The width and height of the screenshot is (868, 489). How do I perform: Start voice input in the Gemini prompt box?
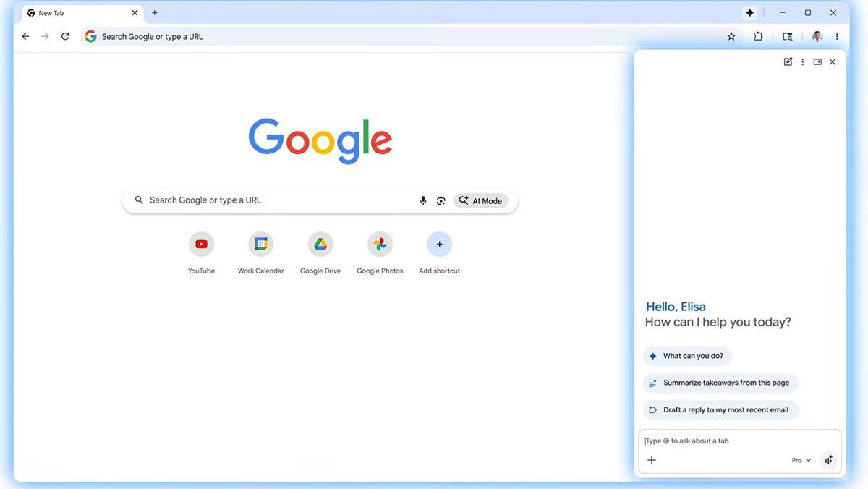pyautogui.click(x=828, y=459)
